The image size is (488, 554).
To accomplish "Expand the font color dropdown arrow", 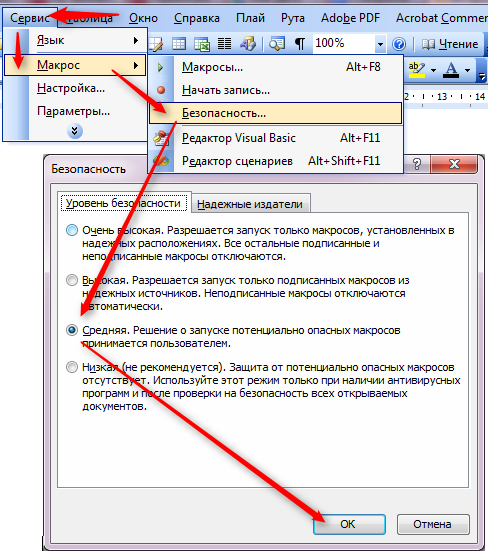I will click(468, 70).
